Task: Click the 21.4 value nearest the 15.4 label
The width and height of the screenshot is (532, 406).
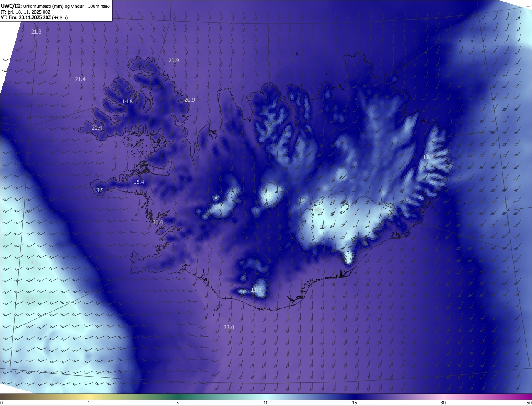Action: [158, 223]
